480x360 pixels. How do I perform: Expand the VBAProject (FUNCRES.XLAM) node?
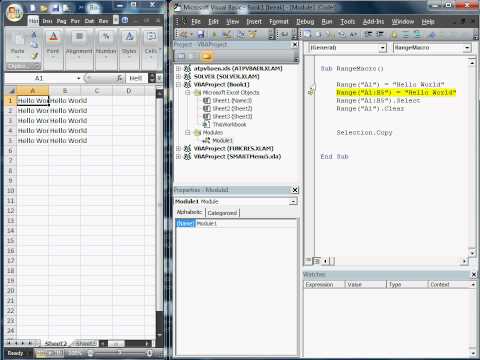click(178, 148)
